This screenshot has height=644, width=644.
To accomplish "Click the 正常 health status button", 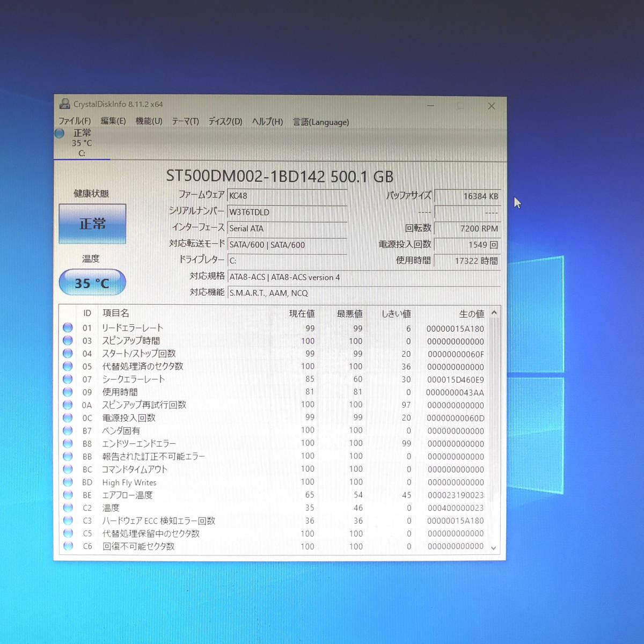I will (92, 224).
